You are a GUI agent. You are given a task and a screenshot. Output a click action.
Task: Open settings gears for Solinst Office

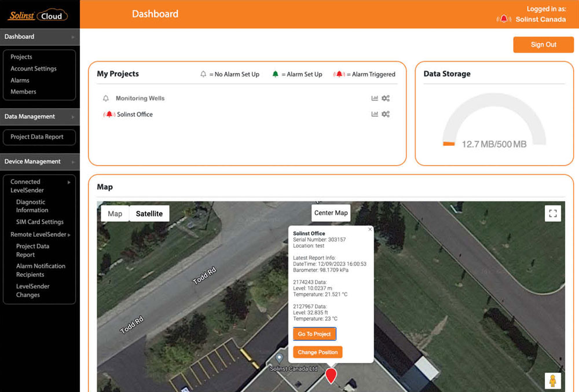point(386,114)
